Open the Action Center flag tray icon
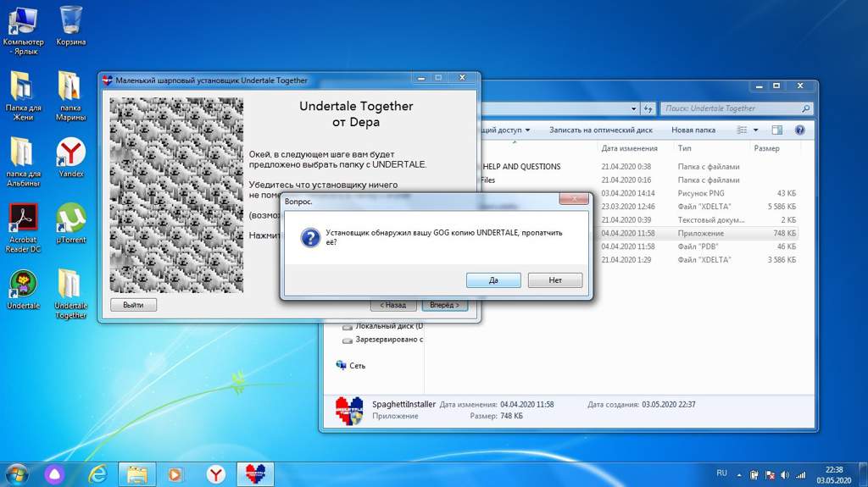This screenshot has height=487, width=868. coord(770,475)
